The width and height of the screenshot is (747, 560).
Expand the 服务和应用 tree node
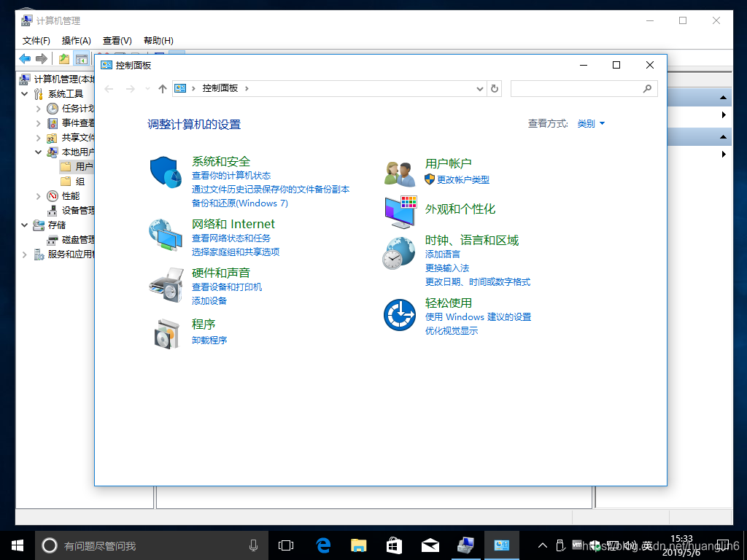tap(25, 254)
